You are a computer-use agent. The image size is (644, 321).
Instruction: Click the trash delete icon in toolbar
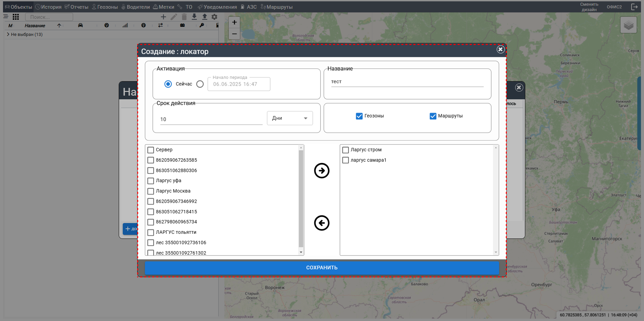tap(184, 17)
